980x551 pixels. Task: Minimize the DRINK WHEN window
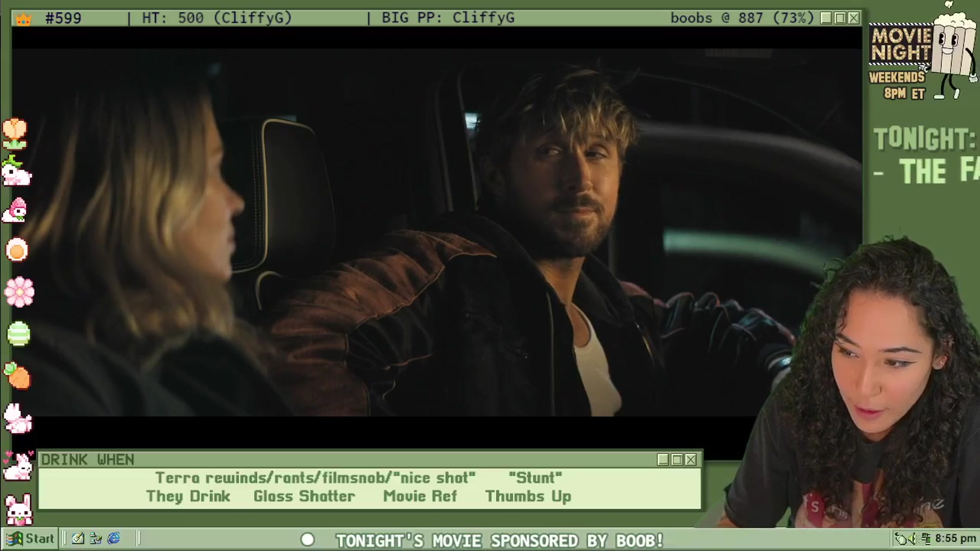(x=663, y=460)
